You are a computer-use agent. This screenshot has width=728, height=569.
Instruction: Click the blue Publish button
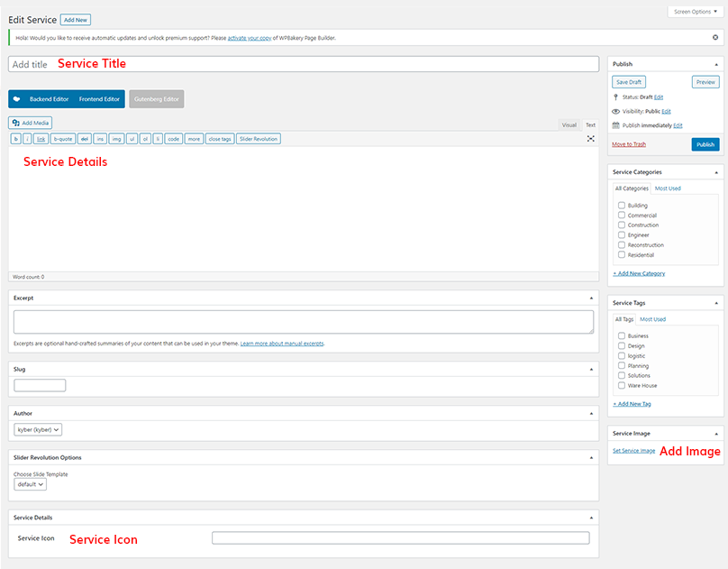click(705, 144)
